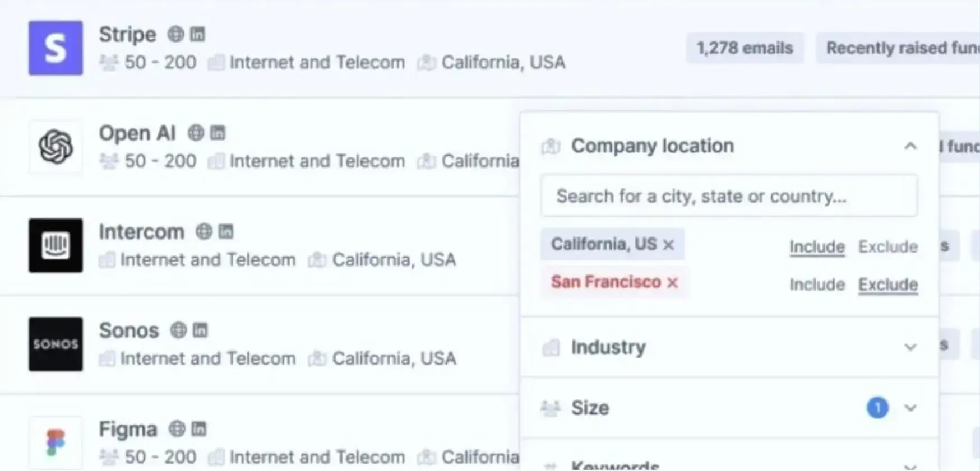Click the Company location pin icon
Screen dimensions: 980x471
pyautogui.click(x=550, y=146)
